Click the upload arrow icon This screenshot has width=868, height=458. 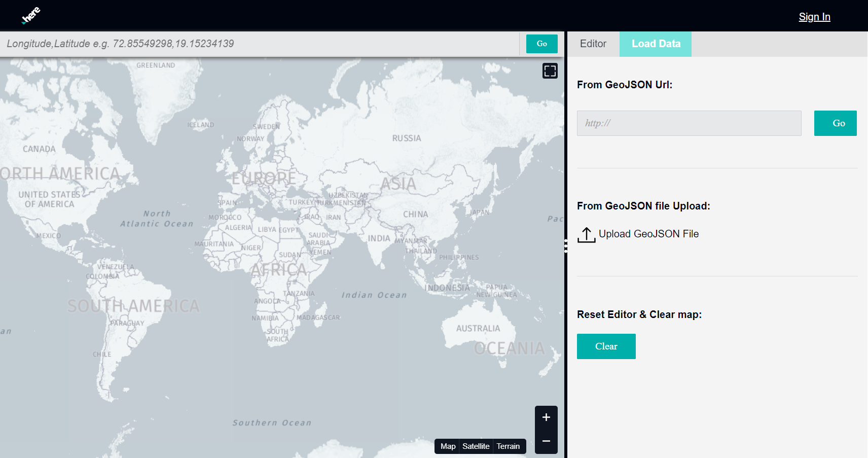(586, 234)
